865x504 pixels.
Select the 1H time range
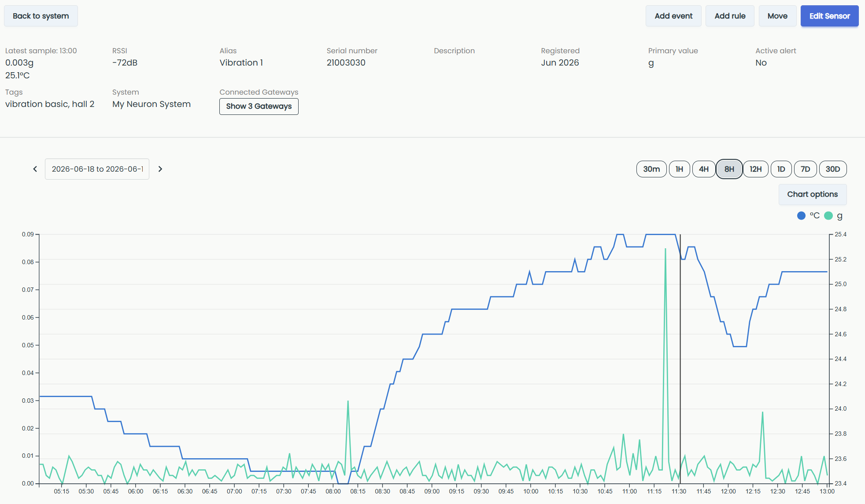coord(680,169)
